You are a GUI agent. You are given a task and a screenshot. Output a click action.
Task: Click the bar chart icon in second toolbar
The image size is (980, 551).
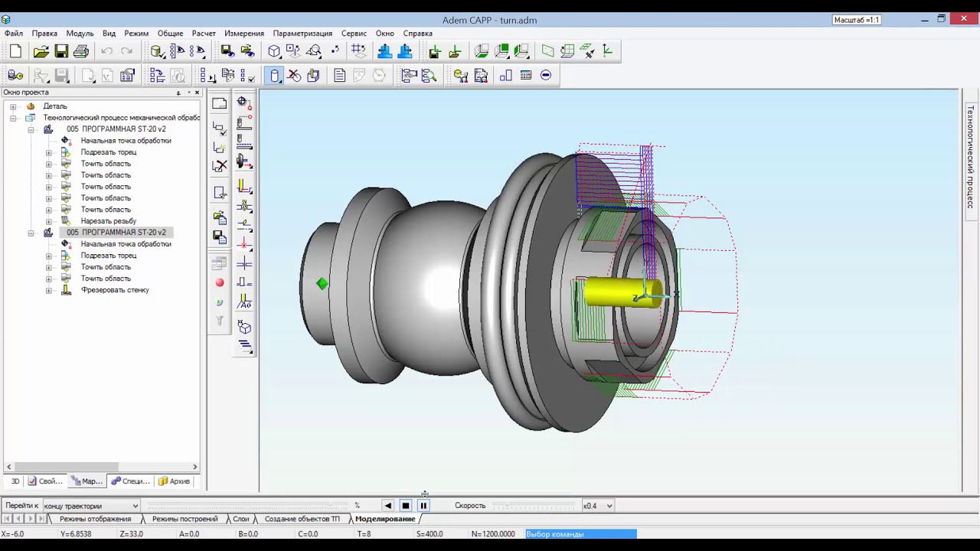point(506,75)
